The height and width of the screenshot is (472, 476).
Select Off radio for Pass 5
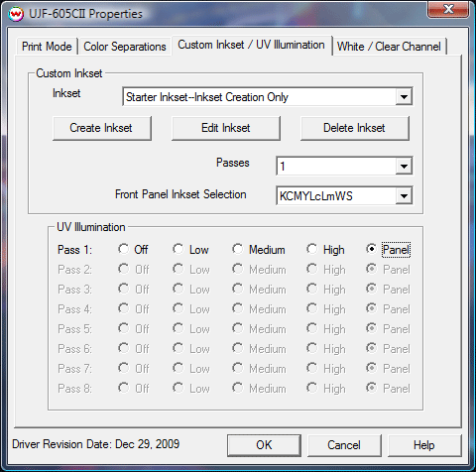click(x=124, y=328)
